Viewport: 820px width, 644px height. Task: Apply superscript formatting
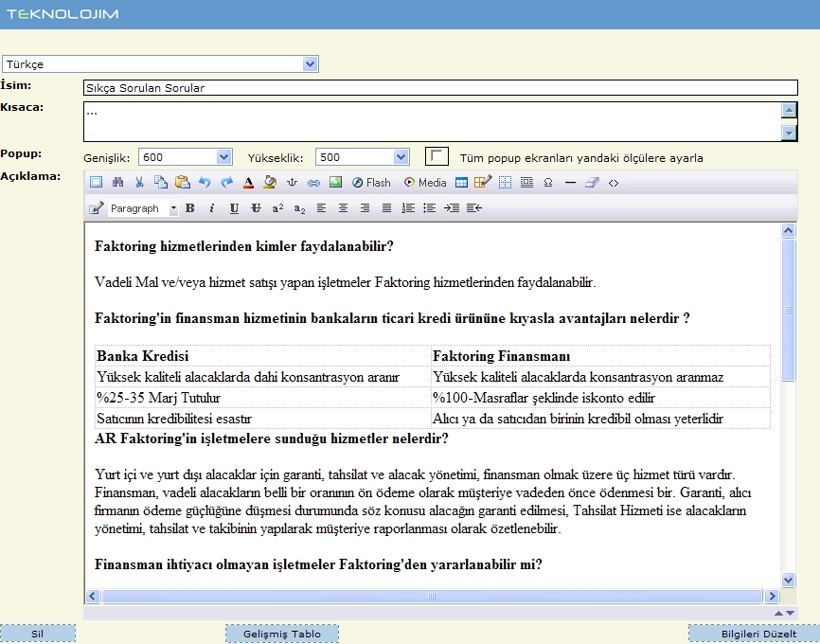click(x=277, y=208)
